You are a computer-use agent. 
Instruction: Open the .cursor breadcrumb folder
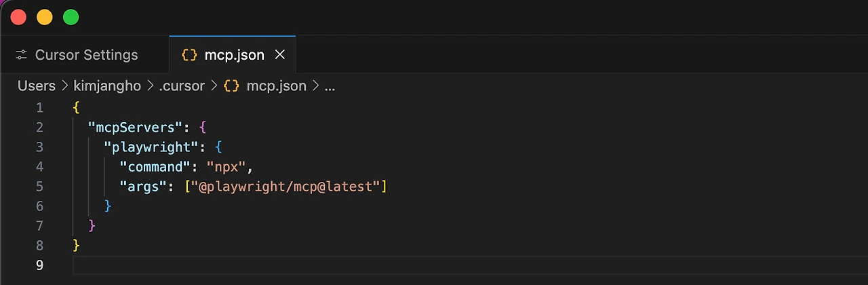[180, 86]
